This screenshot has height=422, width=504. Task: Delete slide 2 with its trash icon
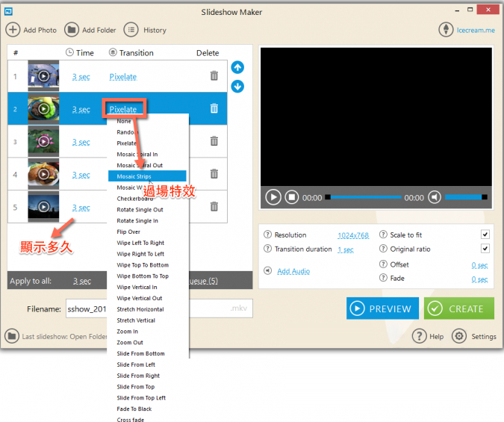point(214,108)
